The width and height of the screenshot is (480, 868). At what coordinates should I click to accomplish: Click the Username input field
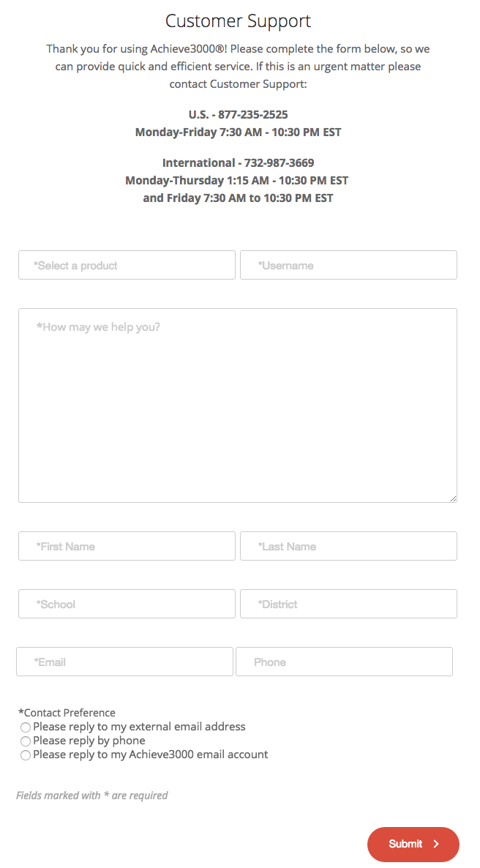tap(348, 265)
